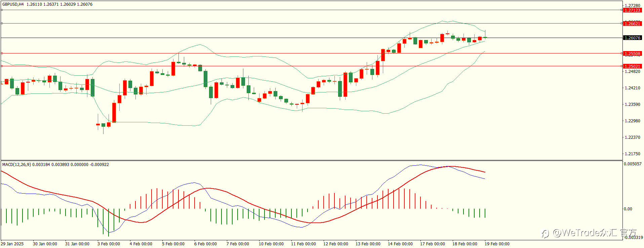
Task: Click the 1.21750 price axis value
Action: [x=632, y=154]
